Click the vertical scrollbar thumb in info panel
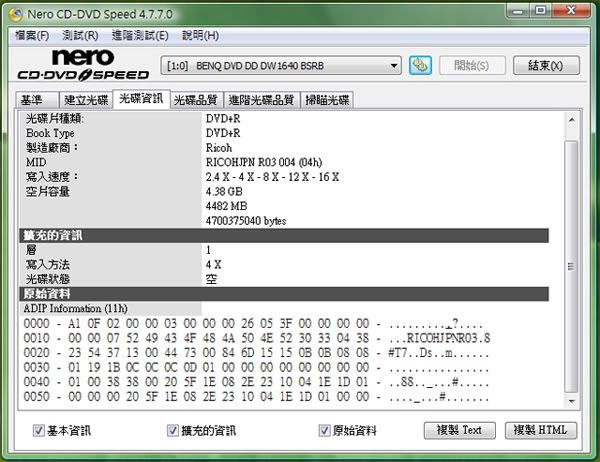The image size is (600, 462). [571, 266]
